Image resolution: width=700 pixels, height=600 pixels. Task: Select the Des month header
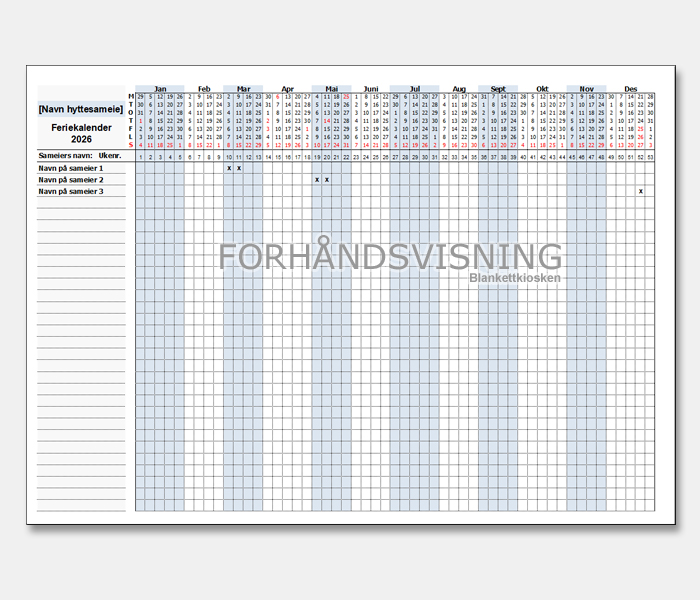[x=631, y=88]
